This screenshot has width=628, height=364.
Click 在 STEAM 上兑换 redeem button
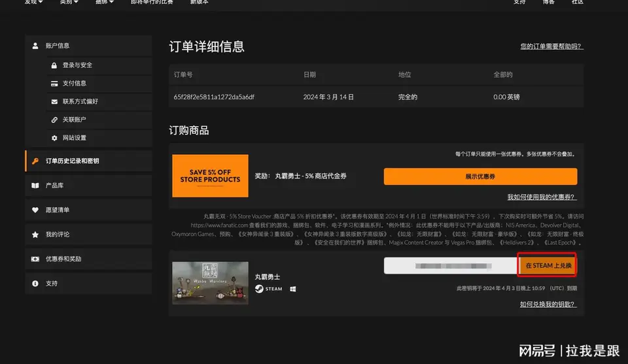(548, 265)
